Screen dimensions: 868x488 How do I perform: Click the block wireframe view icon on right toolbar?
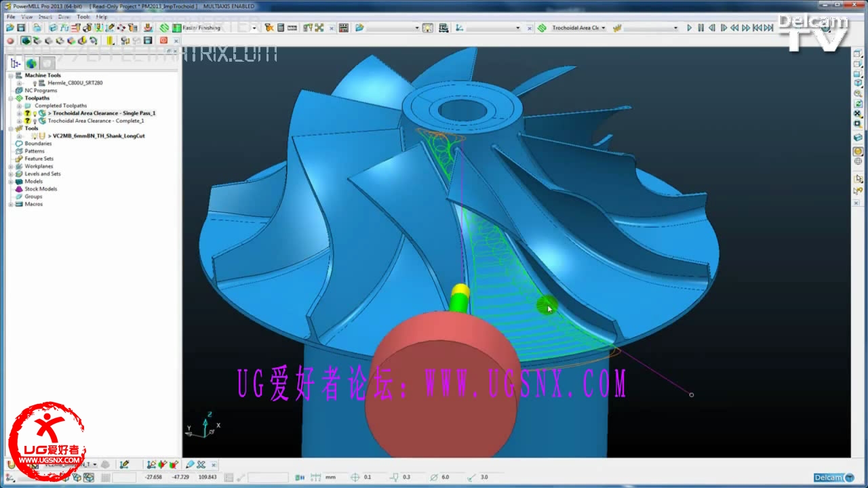pyautogui.click(x=858, y=138)
